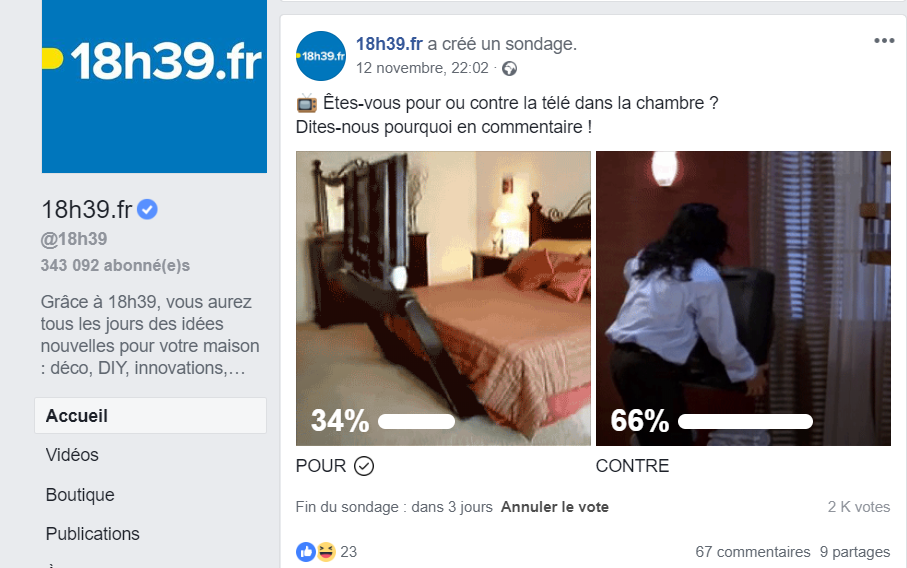Click the 34% POUR result bar
This screenshot has width=907, height=568.
coord(416,422)
